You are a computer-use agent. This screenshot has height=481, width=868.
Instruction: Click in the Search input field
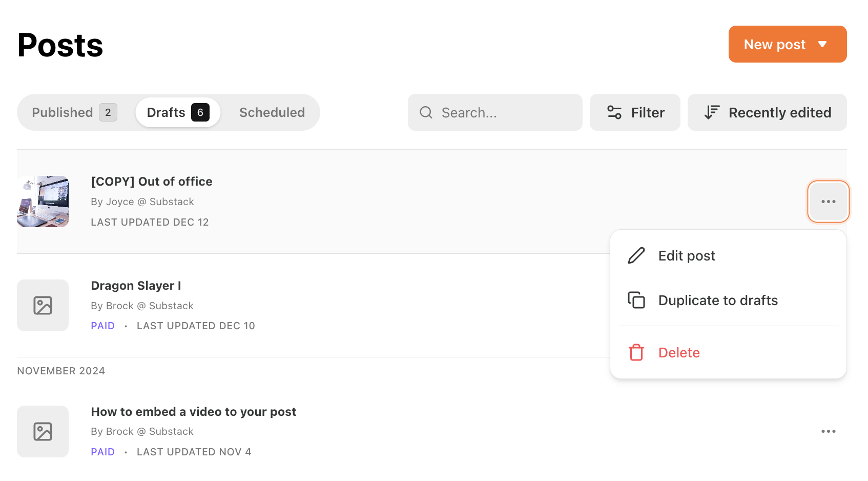pyautogui.click(x=495, y=112)
